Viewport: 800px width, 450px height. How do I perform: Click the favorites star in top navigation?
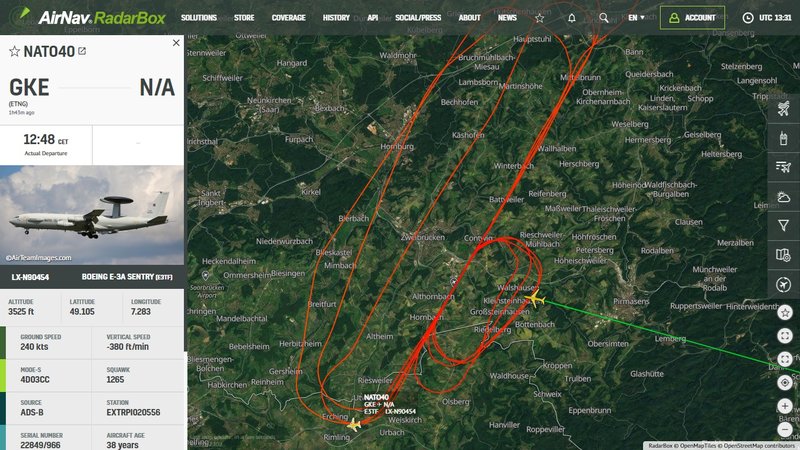[539, 18]
